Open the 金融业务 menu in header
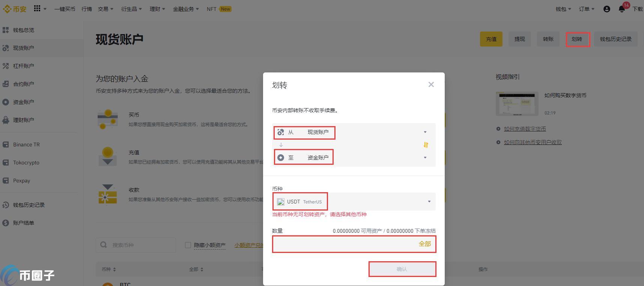The image size is (644, 286). point(186,9)
